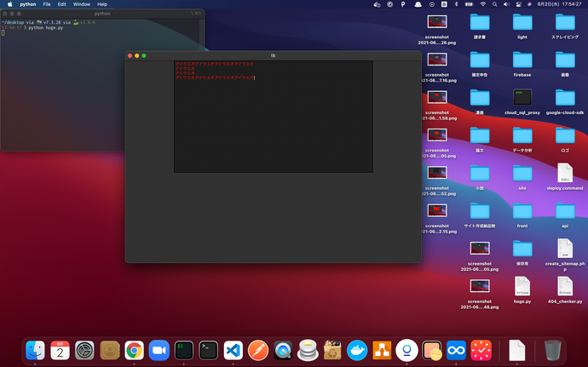
Task: Select the 404_checker.py file on desktop
Action: click(564, 287)
